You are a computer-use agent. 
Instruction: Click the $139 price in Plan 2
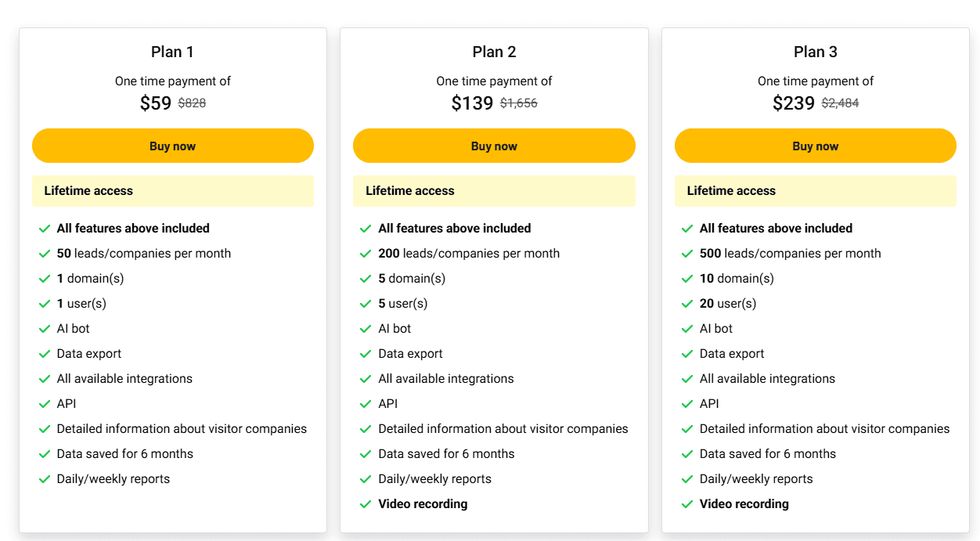click(x=474, y=103)
